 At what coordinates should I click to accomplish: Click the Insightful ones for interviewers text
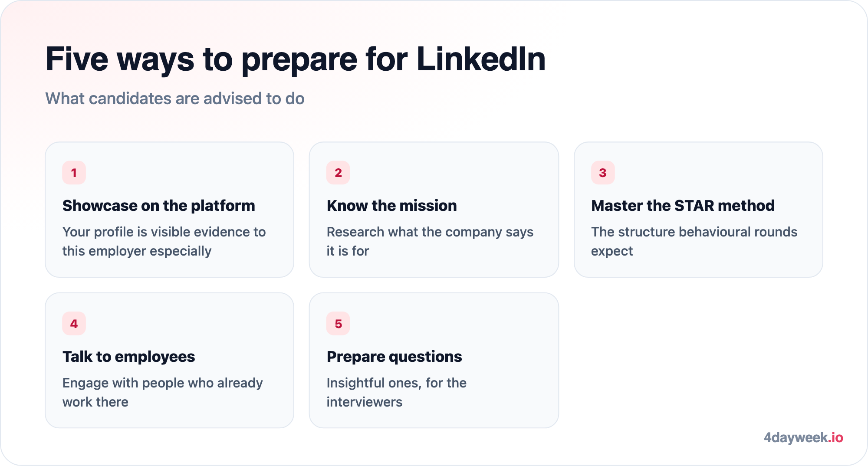[x=397, y=392]
